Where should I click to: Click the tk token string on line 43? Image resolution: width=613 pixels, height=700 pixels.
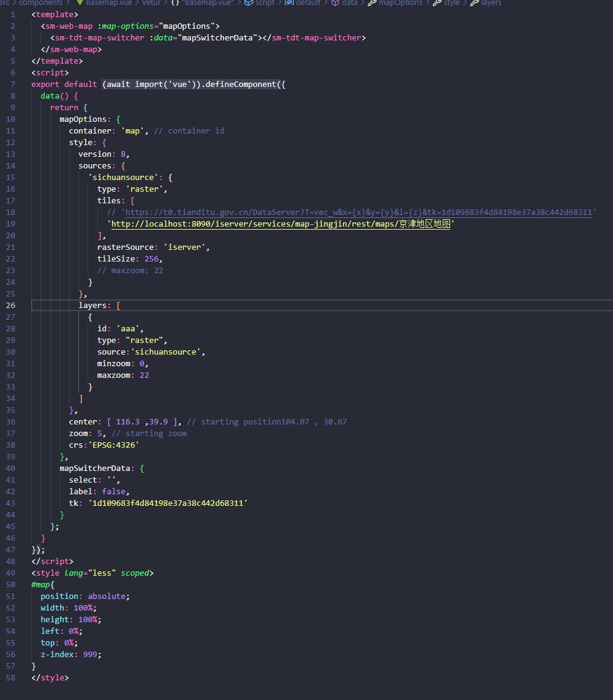point(168,503)
